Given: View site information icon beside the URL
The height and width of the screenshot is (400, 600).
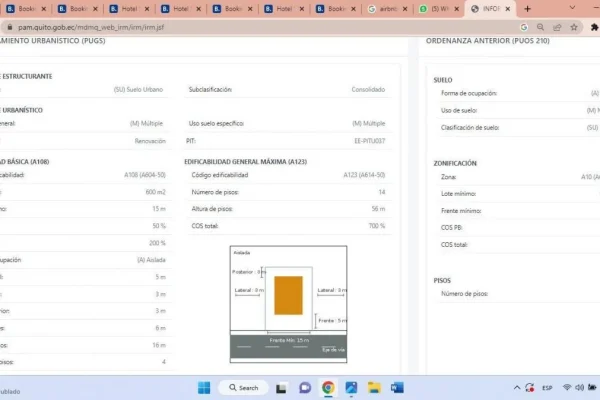Looking at the screenshot, I should coord(11,28).
